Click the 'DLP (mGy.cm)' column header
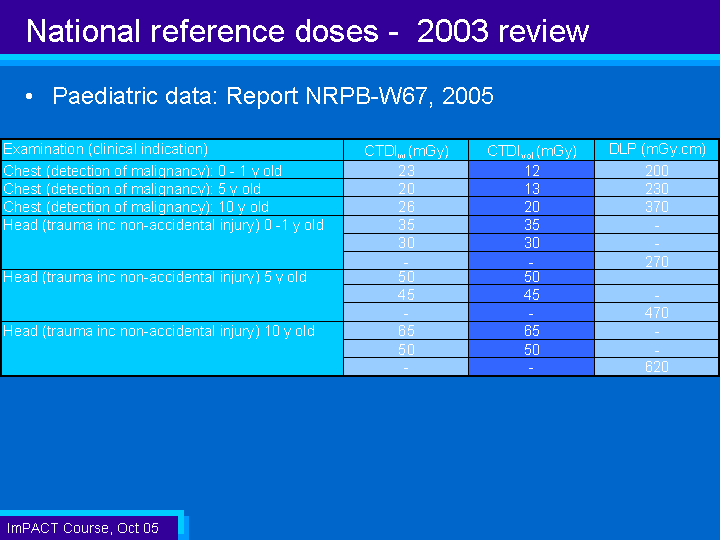 [657, 149]
